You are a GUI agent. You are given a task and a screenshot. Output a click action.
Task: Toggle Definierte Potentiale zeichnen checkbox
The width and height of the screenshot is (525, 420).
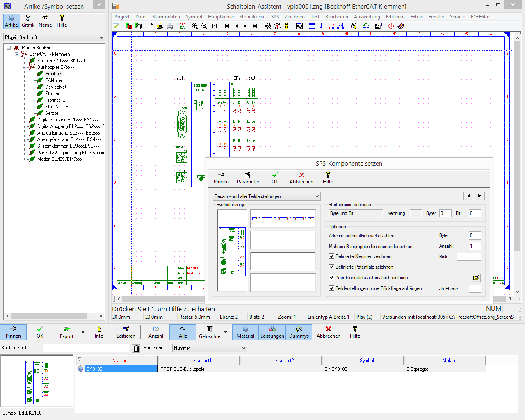click(x=332, y=267)
